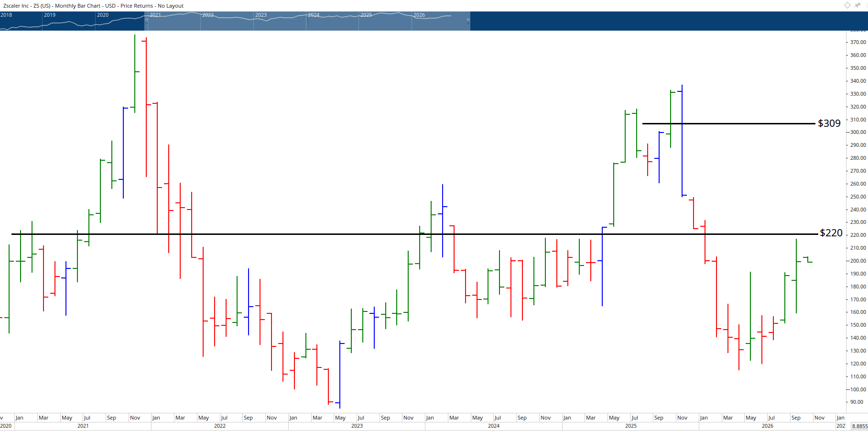Click the 90.00 price axis label
This screenshot has width=868, height=432.
pyautogui.click(x=857, y=402)
